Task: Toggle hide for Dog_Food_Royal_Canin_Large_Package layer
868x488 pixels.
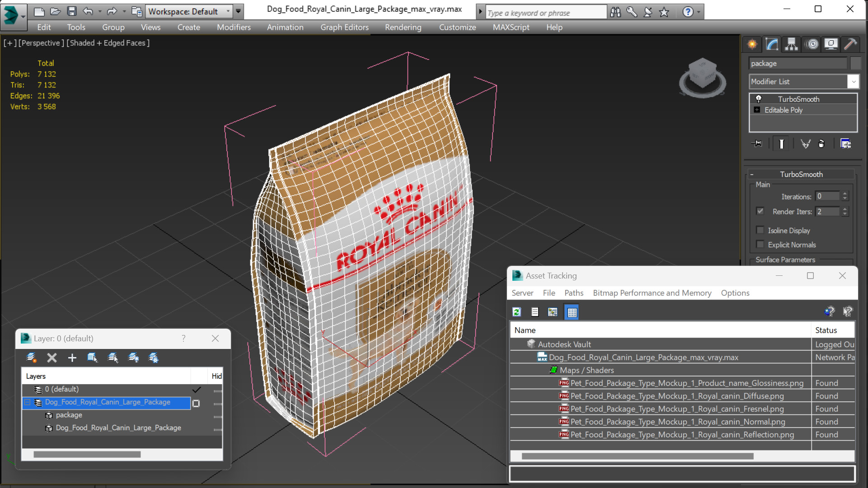Action: coord(217,404)
